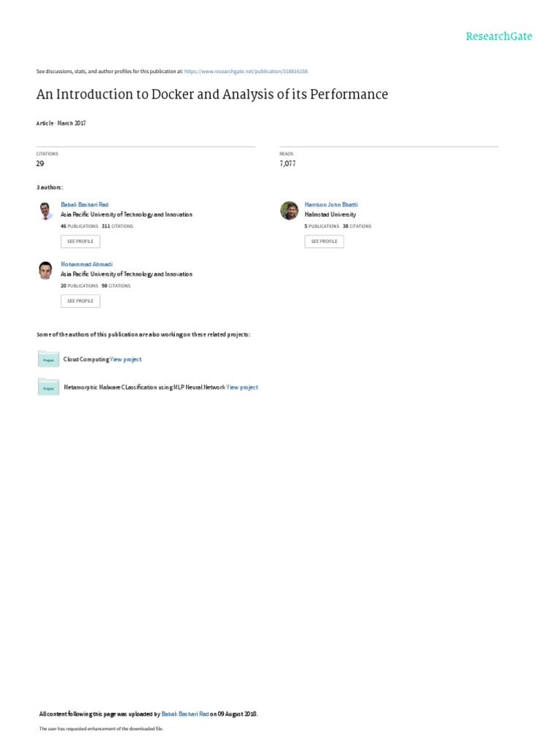Click See Profile button under Mohammad Ahmadi
The width and height of the screenshot is (560, 747).
coord(80,301)
